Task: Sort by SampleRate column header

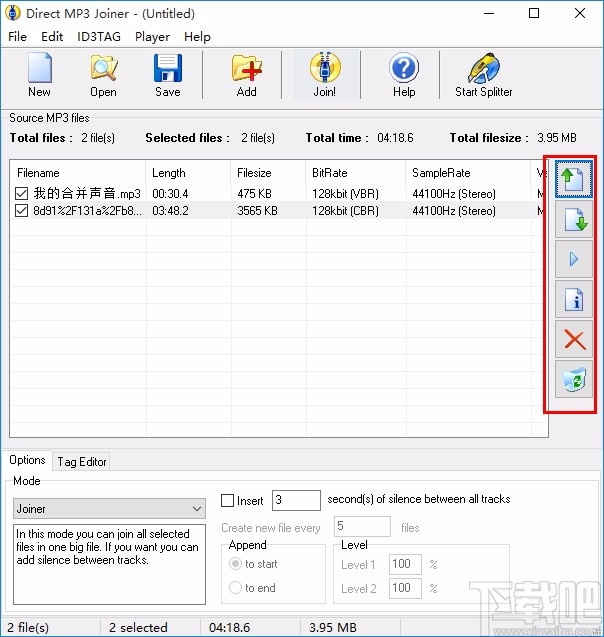Action: pyautogui.click(x=468, y=173)
